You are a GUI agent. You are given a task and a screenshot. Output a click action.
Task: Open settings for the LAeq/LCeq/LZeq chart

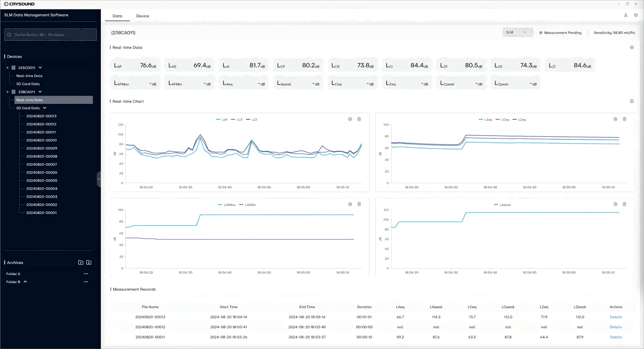coord(615,119)
